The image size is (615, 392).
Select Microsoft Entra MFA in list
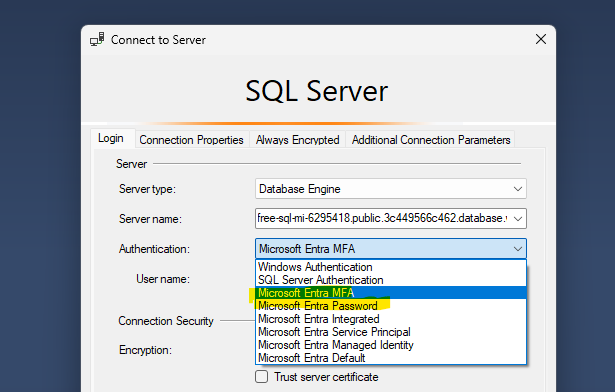click(x=391, y=293)
